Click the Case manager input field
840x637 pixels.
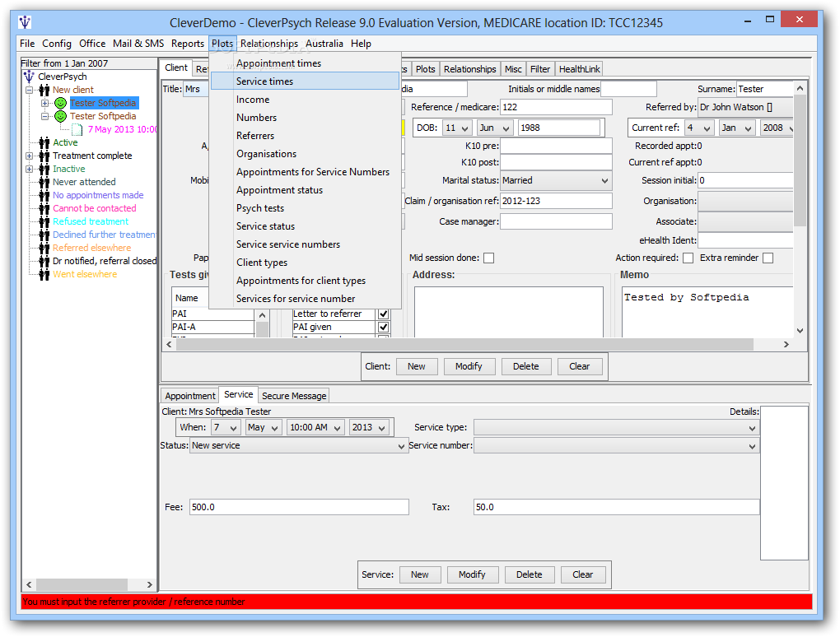pos(556,221)
